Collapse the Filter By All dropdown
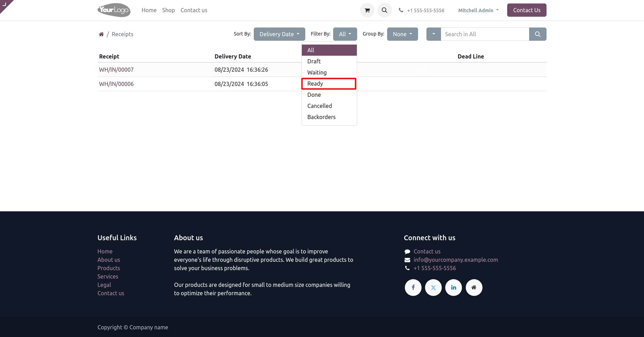 [x=345, y=34]
